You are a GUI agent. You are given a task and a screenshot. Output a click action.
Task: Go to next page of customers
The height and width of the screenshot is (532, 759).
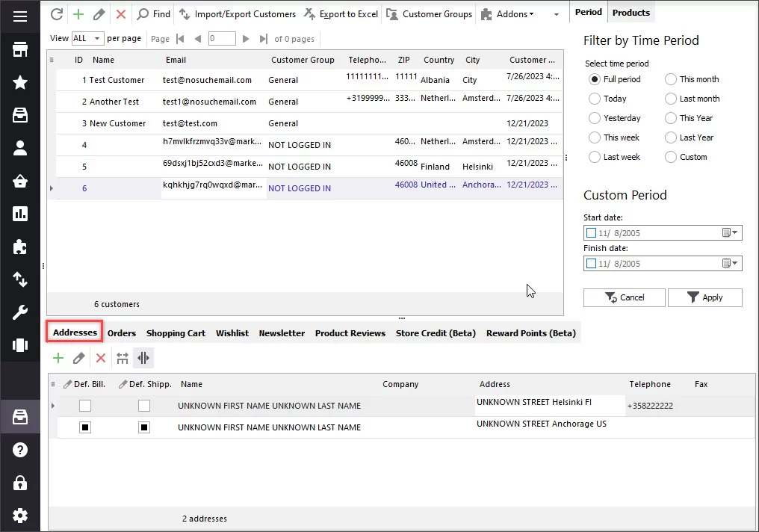click(x=246, y=39)
